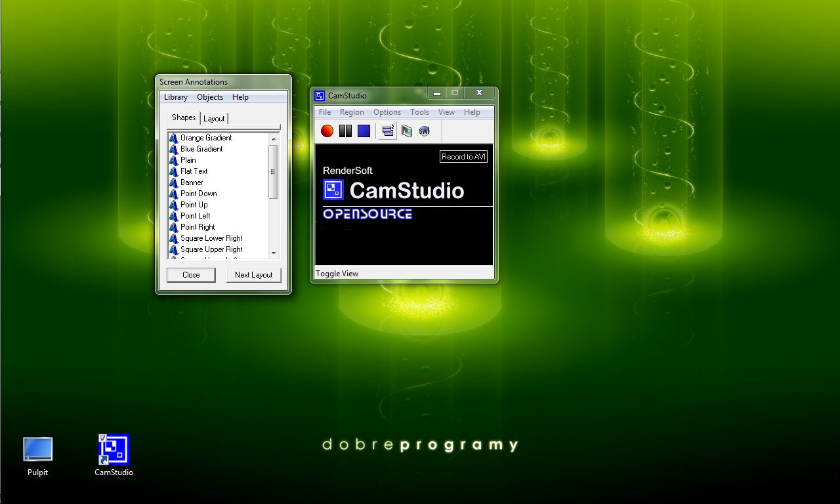Image resolution: width=840 pixels, height=504 pixels.
Task: Switch to the Shapes tab
Action: tap(184, 117)
